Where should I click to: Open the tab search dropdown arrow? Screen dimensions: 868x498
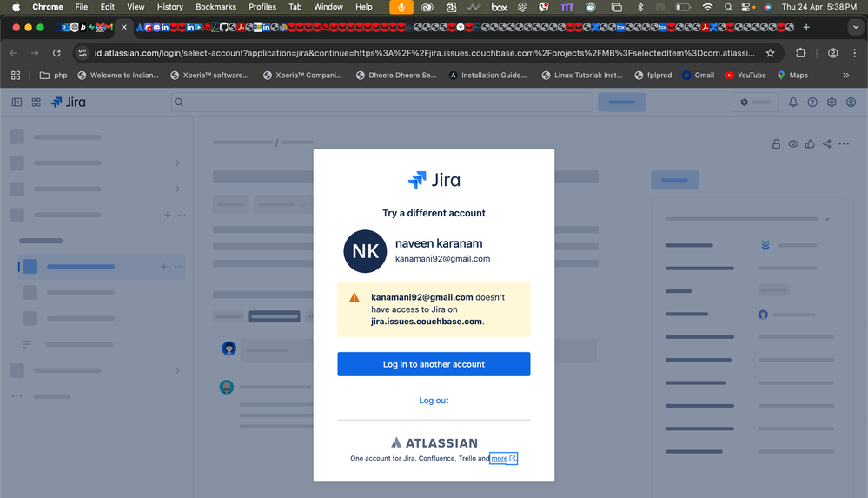855,27
